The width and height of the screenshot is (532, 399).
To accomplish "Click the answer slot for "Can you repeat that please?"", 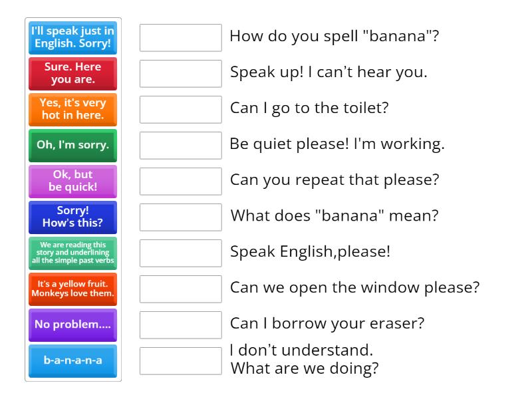I will 180,181.
